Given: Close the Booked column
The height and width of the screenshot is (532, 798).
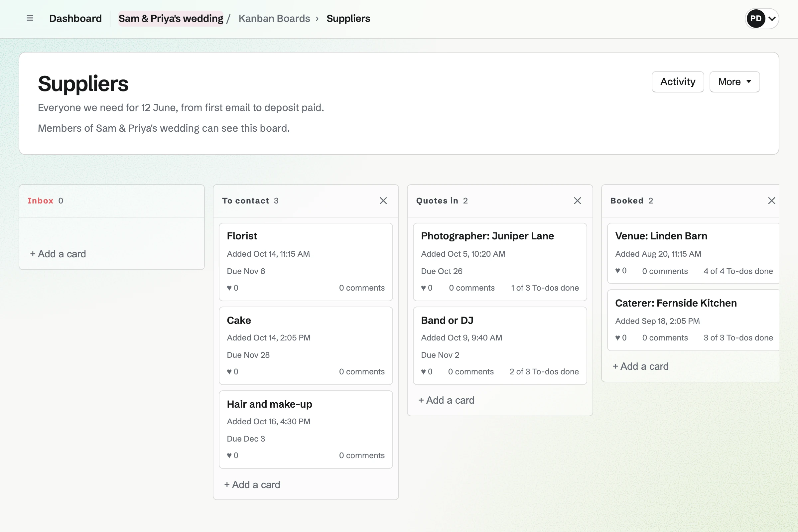Looking at the screenshot, I should point(771,200).
